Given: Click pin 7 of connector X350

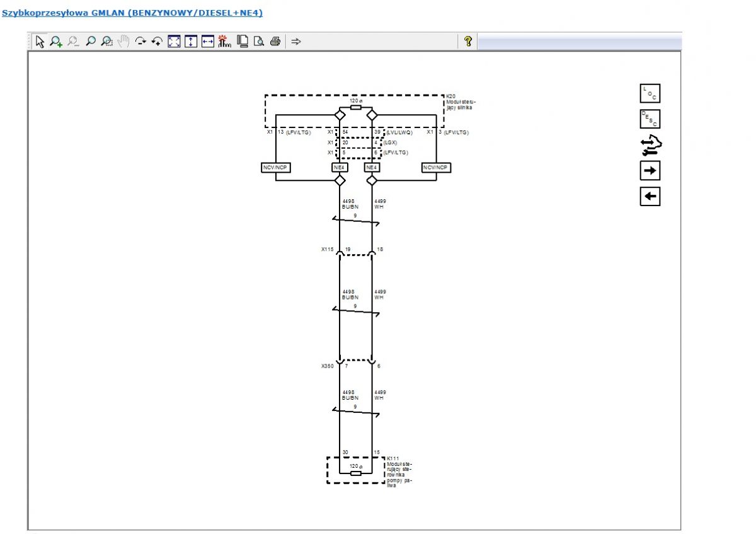Looking at the screenshot, I should (346, 366).
